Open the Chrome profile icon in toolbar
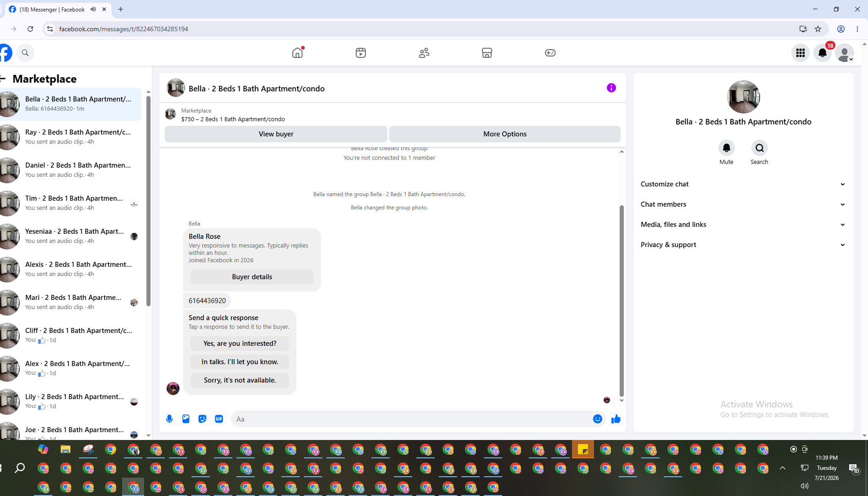Image resolution: width=868 pixels, height=496 pixels. coord(841,29)
